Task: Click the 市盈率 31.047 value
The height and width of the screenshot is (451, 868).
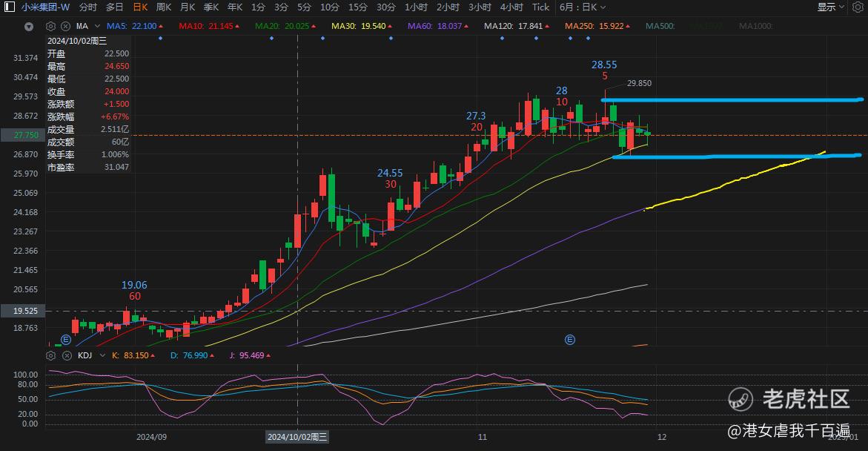Action: [116, 168]
